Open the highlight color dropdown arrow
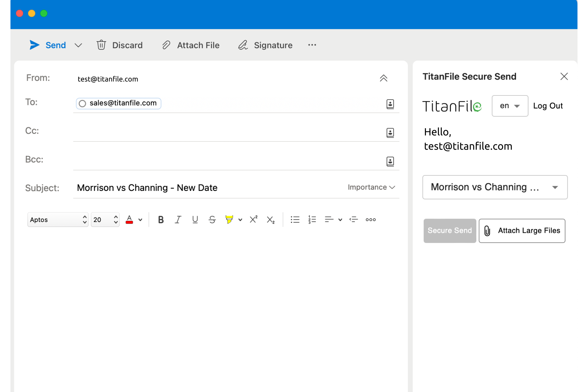588x392 pixels. click(240, 220)
